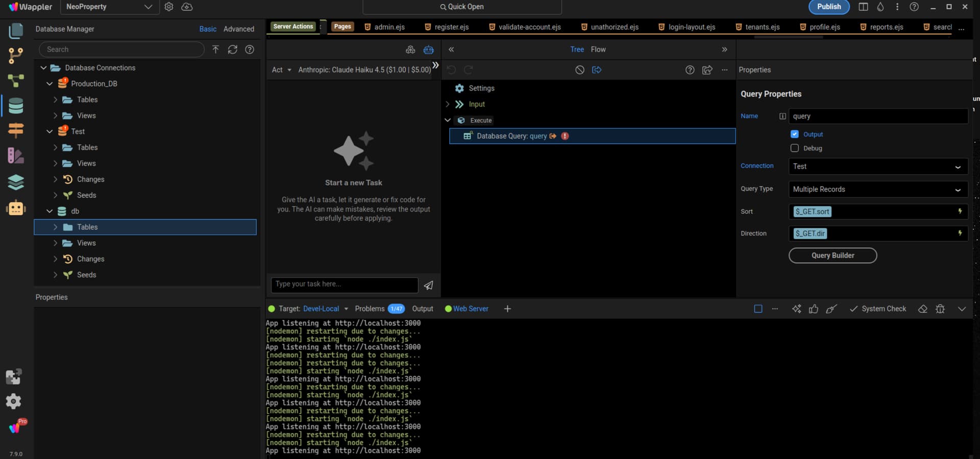
Task: Open the project settings gear icon
Action: click(169, 7)
